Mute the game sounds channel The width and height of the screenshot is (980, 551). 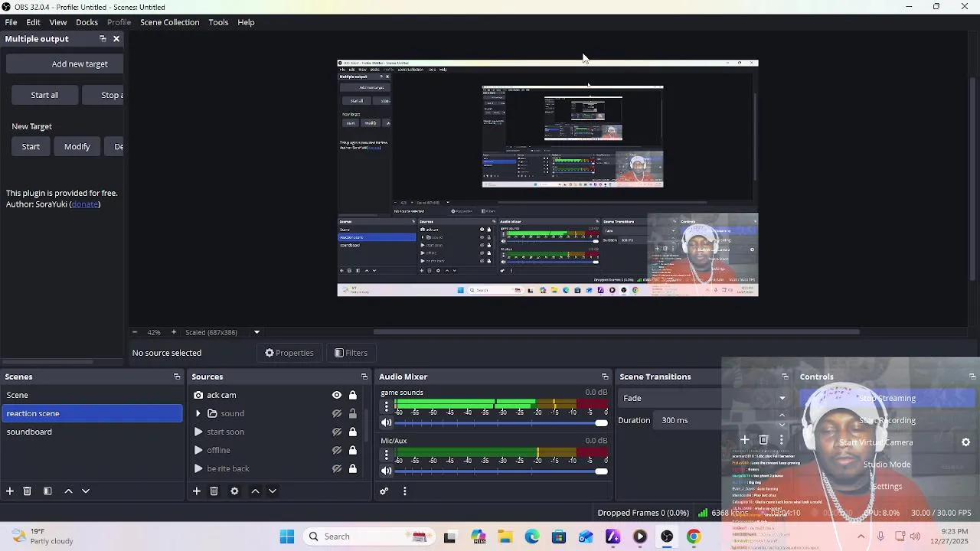387,422
